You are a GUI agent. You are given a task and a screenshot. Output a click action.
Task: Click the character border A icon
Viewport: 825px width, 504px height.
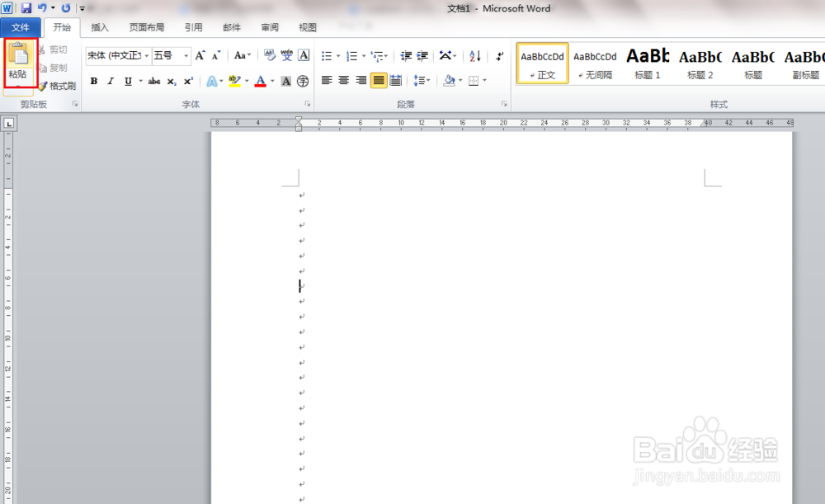(304, 55)
